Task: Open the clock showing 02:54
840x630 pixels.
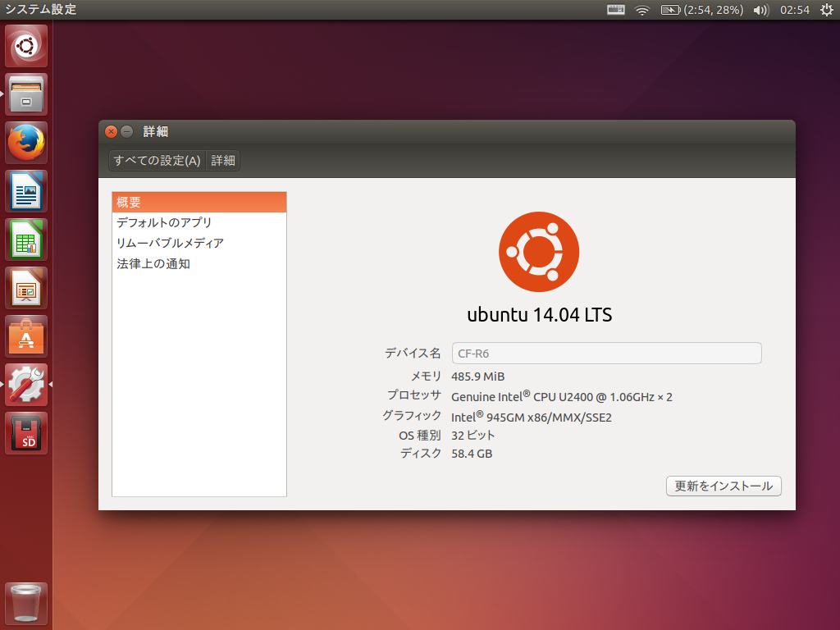Action: point(794,10)
